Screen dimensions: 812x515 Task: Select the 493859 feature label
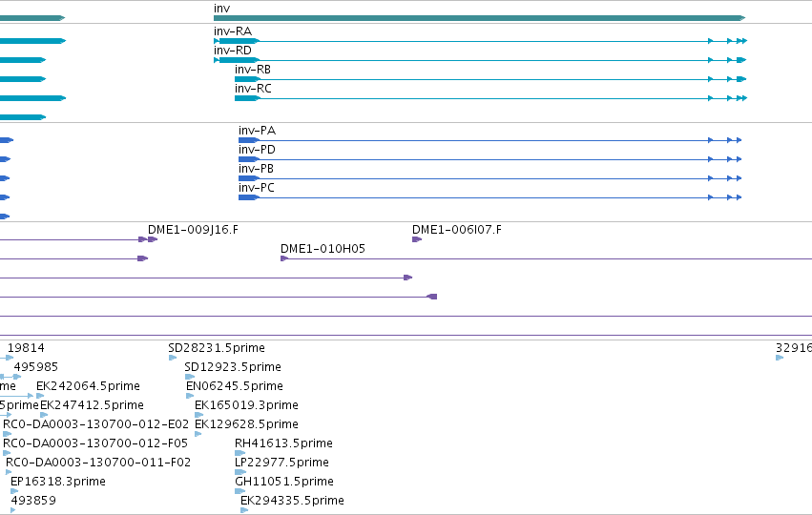pyautogui.click(x=33, y=501)
